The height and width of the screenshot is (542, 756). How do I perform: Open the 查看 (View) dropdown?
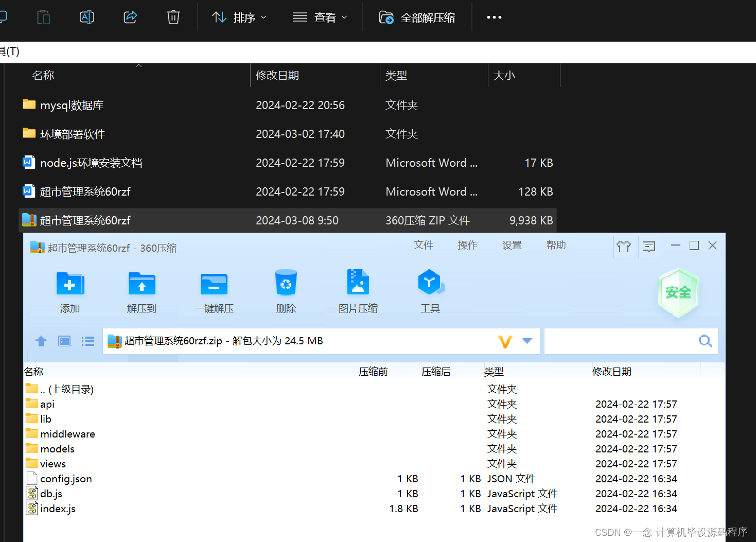click(320, 17)
